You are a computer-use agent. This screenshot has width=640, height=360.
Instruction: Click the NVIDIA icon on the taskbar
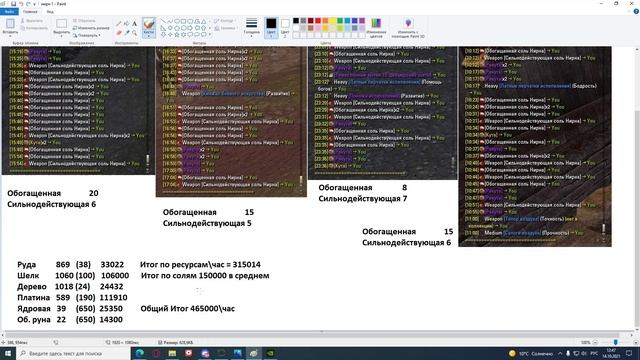coord(270,353)
